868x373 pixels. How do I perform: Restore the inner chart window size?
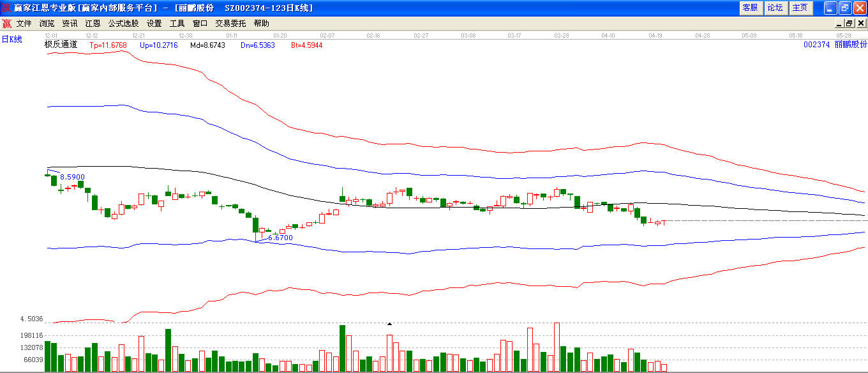click(x=849, y=24)
